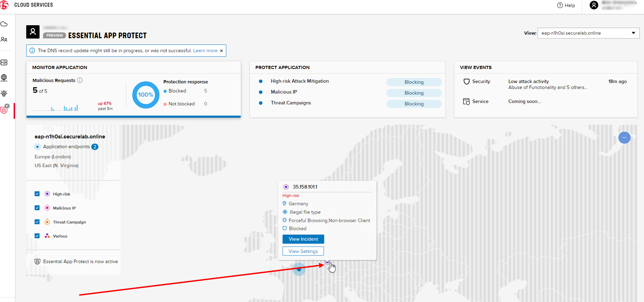
Task: Click the Germany location pin icon
Action: tap(284, 204)
